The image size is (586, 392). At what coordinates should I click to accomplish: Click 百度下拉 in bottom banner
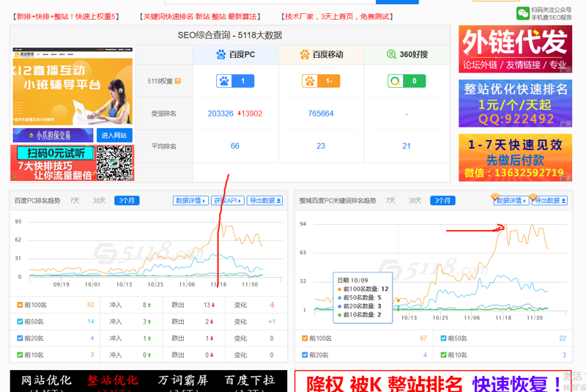point(250,380)
